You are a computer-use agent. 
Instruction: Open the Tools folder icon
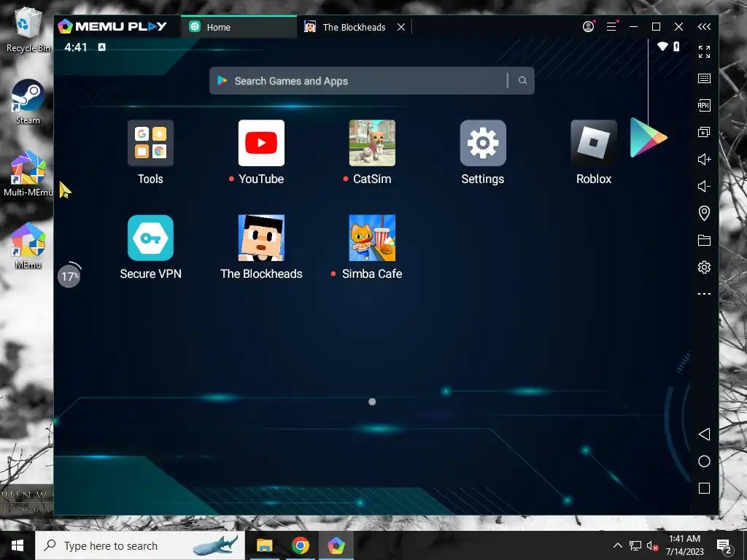click(150, 143)
